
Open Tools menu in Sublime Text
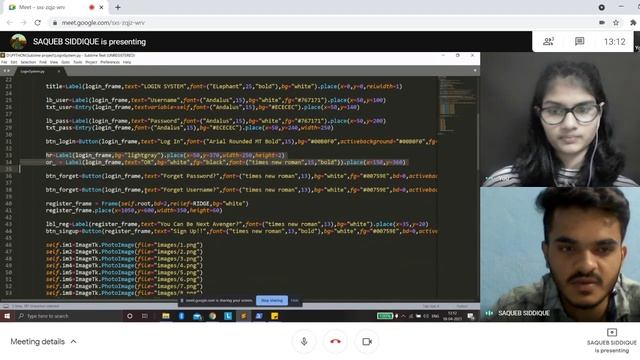click(x=78, y=62)
